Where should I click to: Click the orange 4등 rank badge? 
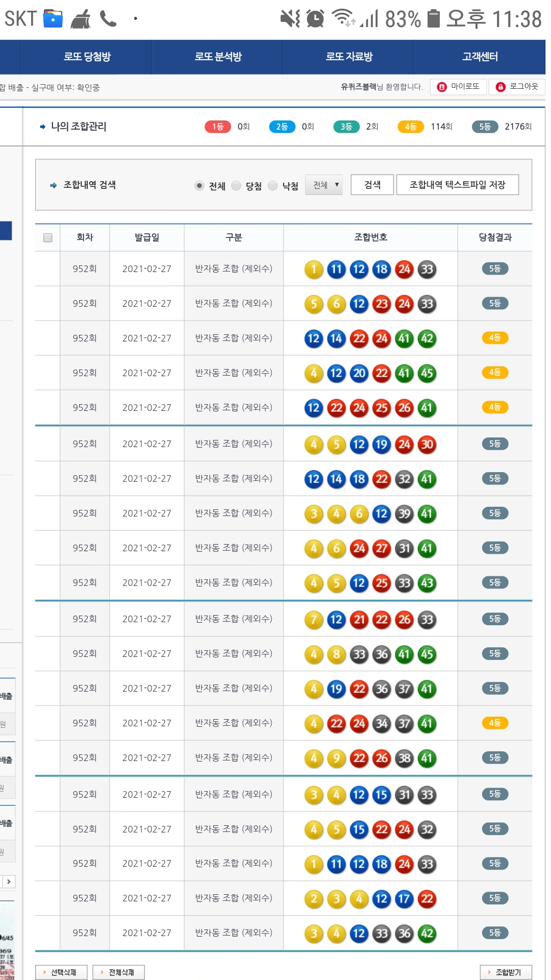tap(411, 127)
